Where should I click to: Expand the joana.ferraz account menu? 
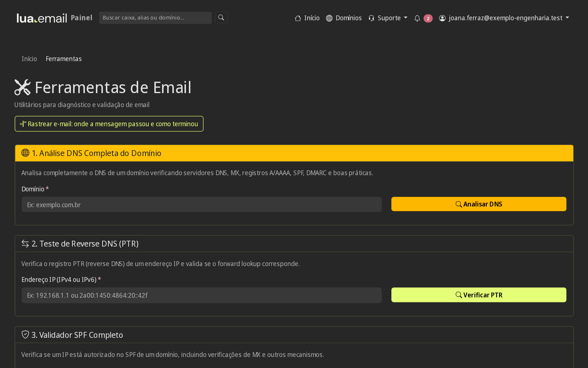click(504, 18)
